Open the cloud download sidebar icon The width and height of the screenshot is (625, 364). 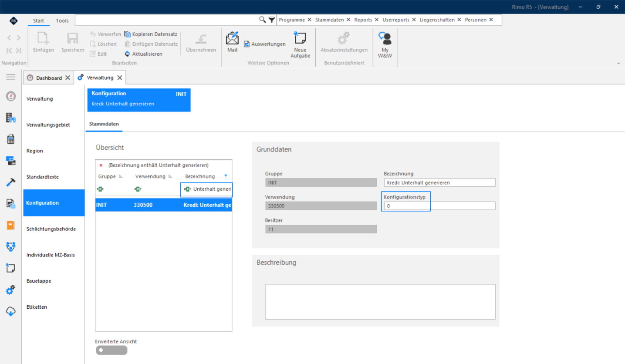point(11,311)
